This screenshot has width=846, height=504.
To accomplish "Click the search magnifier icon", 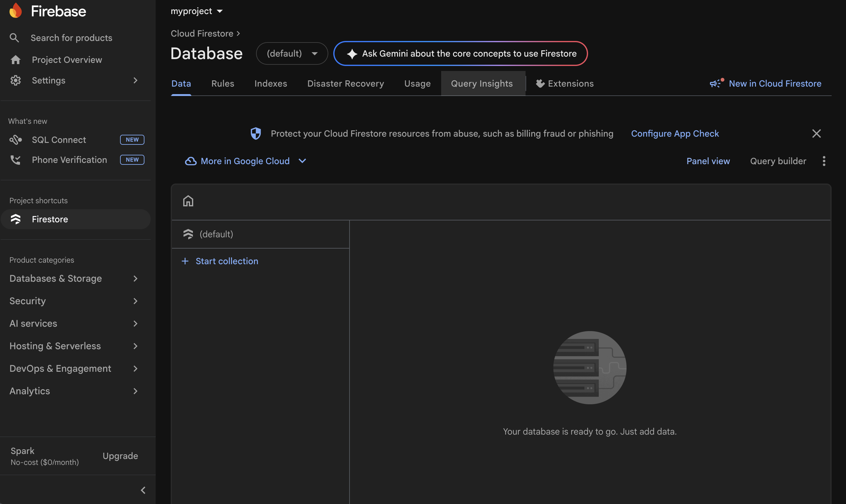I will (14, 38).
